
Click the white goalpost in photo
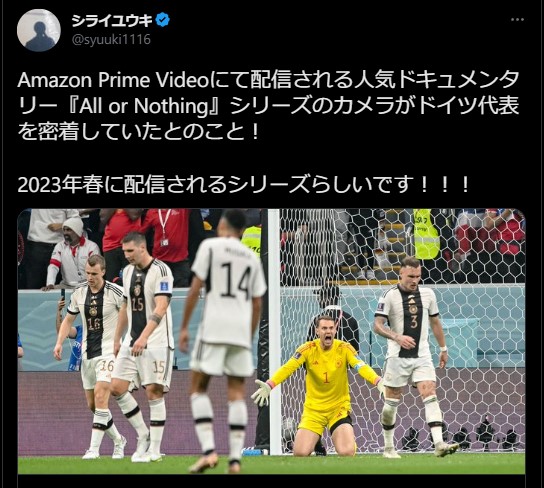click(274, 329)
